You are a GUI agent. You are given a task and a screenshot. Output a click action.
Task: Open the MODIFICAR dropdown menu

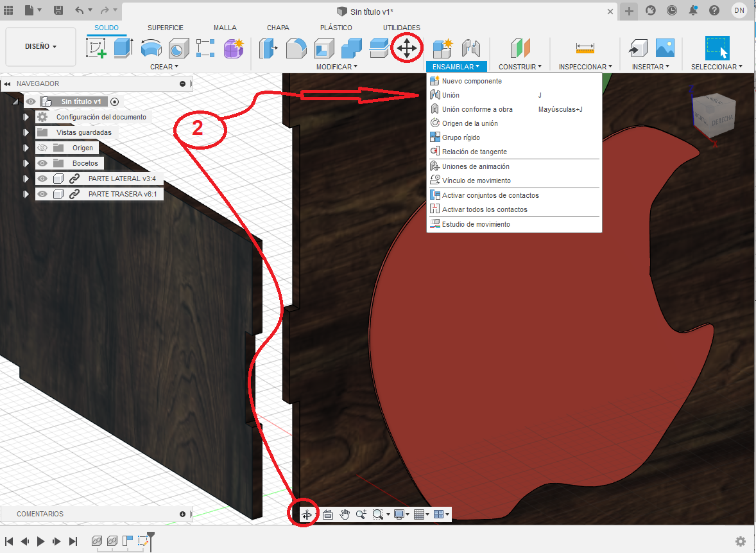[x=336, y=67]
